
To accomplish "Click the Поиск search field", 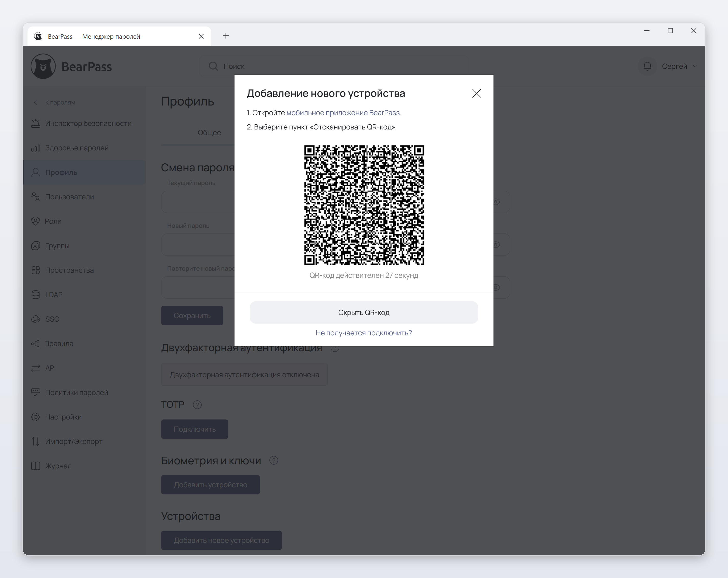I will (x=334, y=66).
